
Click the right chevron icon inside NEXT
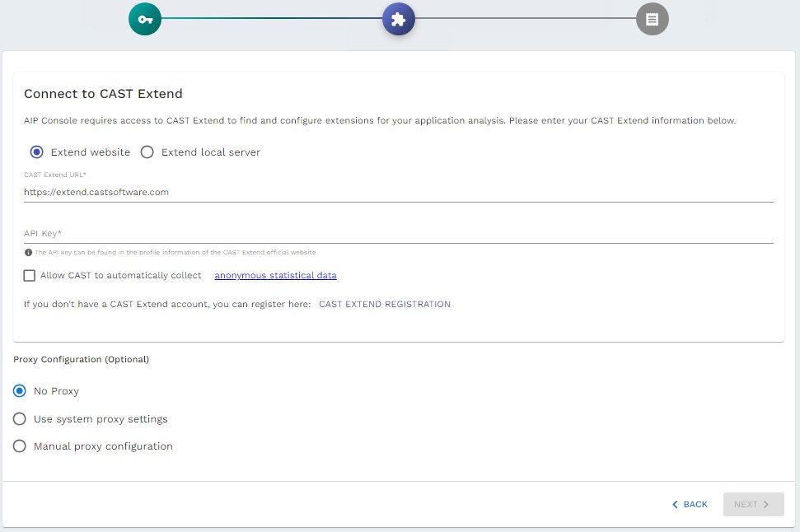[767, 504]
